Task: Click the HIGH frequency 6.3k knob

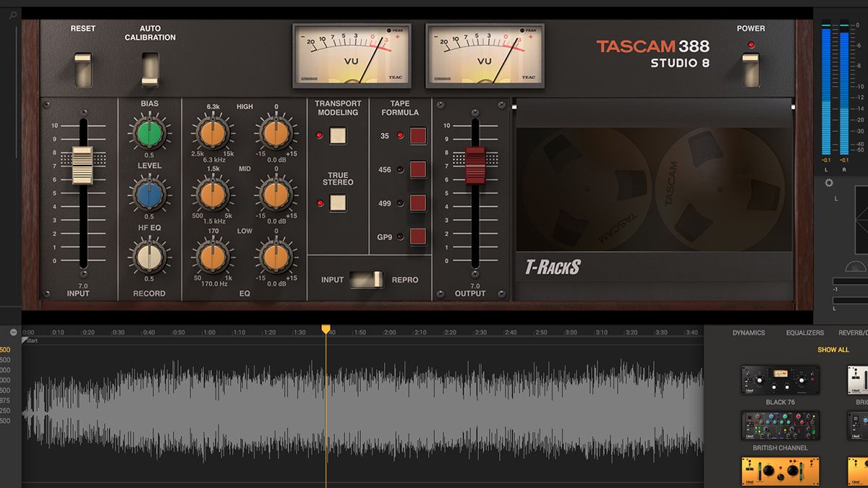Action: 212,132
